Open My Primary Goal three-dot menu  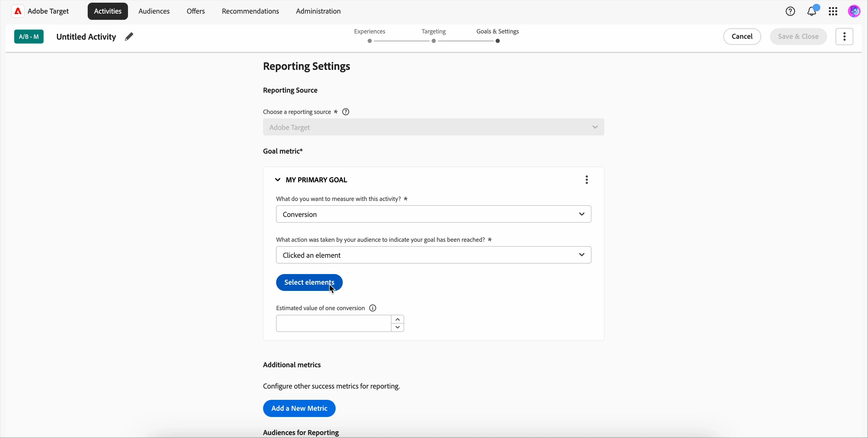tap(587, 180)
